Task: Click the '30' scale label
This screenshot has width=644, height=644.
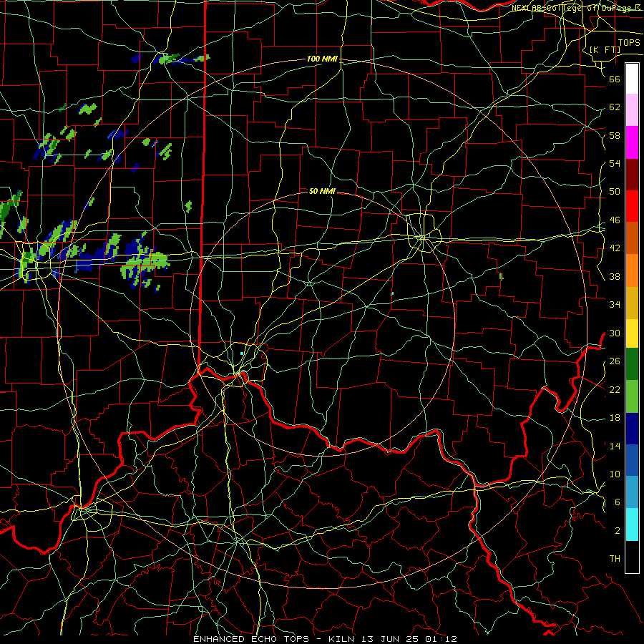Action: (615, 333)
